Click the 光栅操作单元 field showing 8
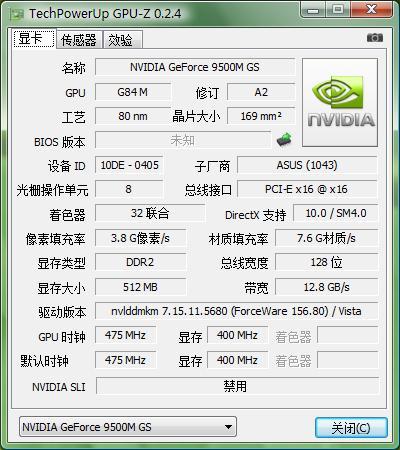This screenshot has width=400, height=450. (x=129, y=189)
